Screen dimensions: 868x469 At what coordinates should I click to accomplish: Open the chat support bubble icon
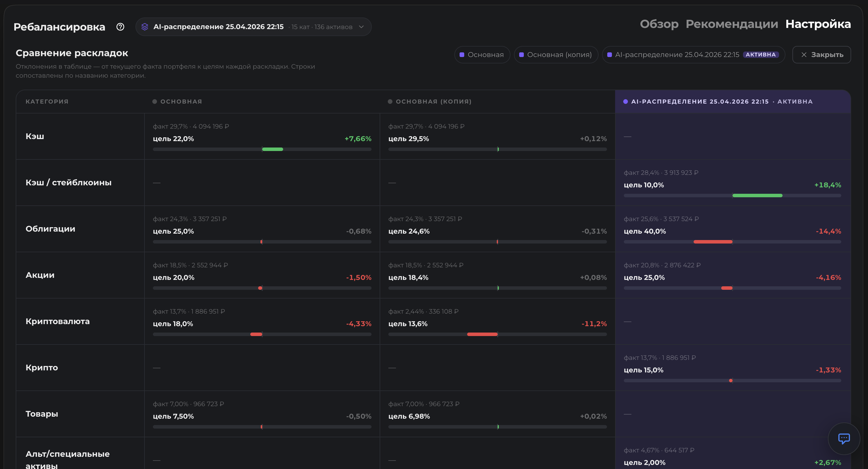[x=844, y=439]
